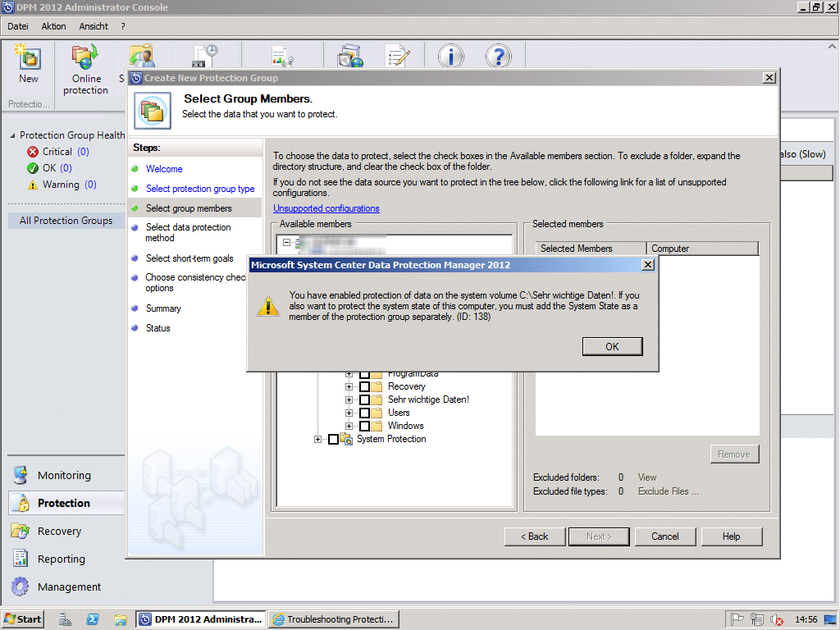Click the DPM icon in the wizard title bar
This screenshot has height=630, width=840.
tap(136, 78)
